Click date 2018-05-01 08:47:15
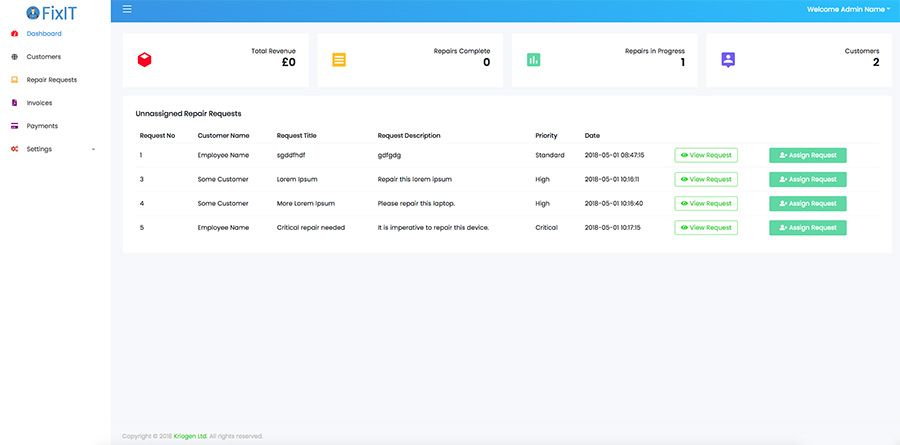Viewport: 900px width, 445px height. pos(614,155)
